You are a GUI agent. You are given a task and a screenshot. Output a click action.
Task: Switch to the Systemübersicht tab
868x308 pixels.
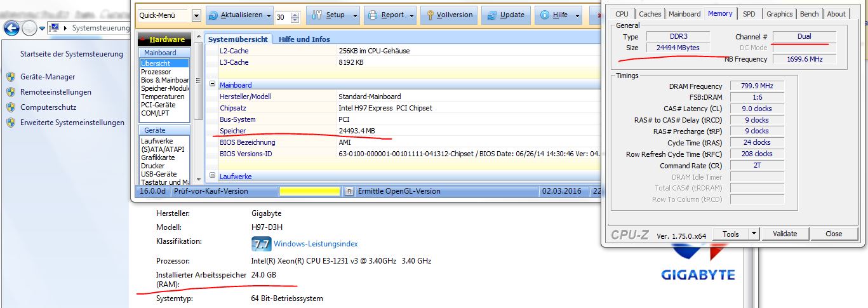(238, 39)
